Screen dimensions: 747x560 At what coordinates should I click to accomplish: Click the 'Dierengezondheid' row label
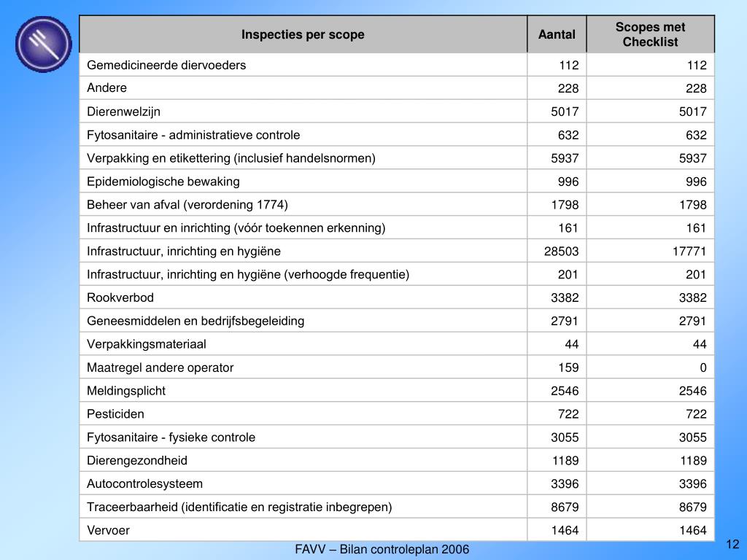tap(136, 461)
